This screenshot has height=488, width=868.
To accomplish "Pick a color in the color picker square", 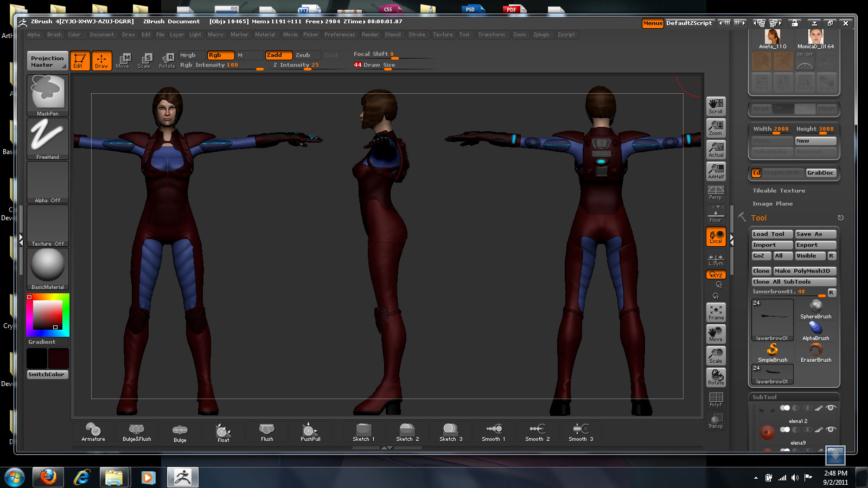I will pos(48,314).
